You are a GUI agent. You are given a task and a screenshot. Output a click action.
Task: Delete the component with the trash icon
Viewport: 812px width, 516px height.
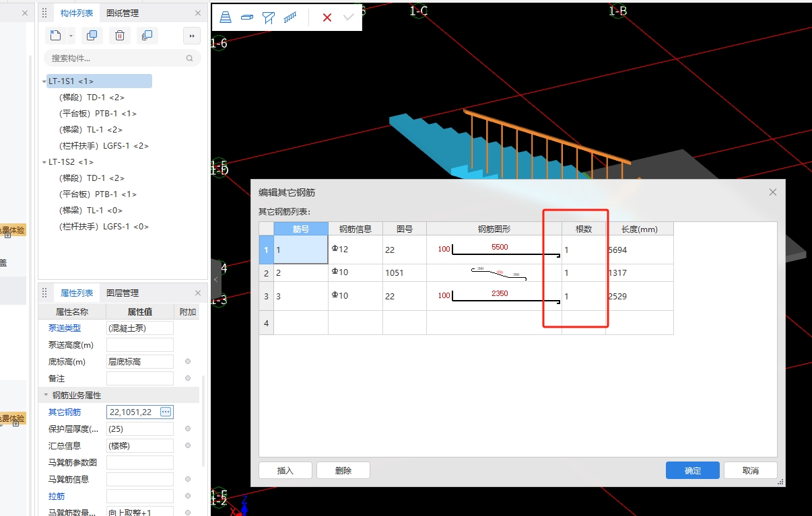120,36
